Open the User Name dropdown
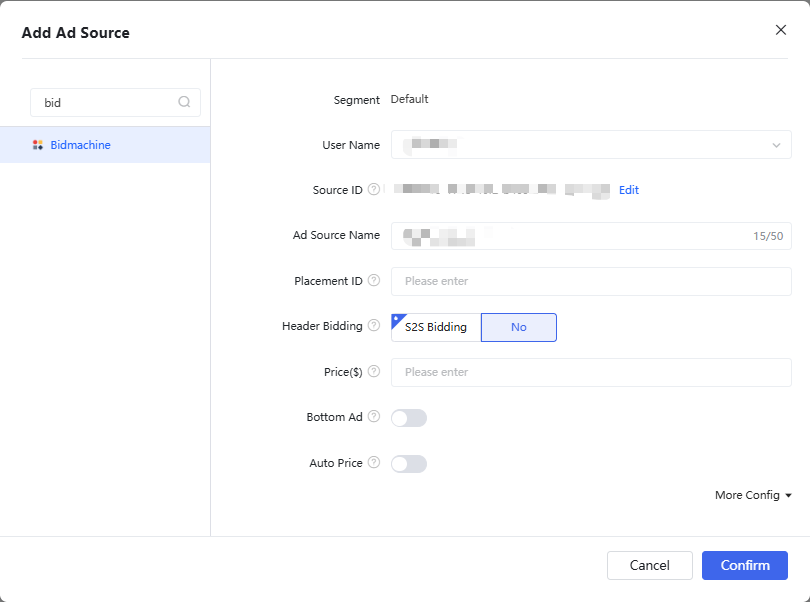The height and width of the screenshot is (602, 810). coord(590,145)
